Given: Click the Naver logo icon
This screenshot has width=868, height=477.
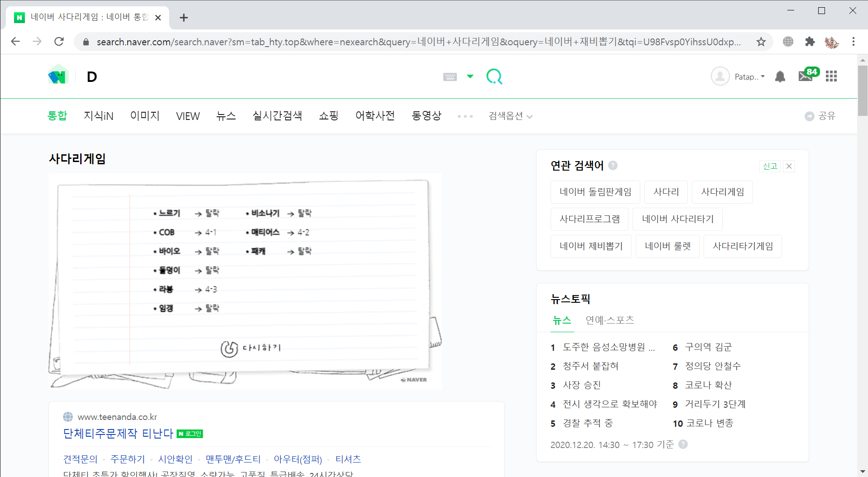Looking at the screenshot, I should click(x=58, y=76).
